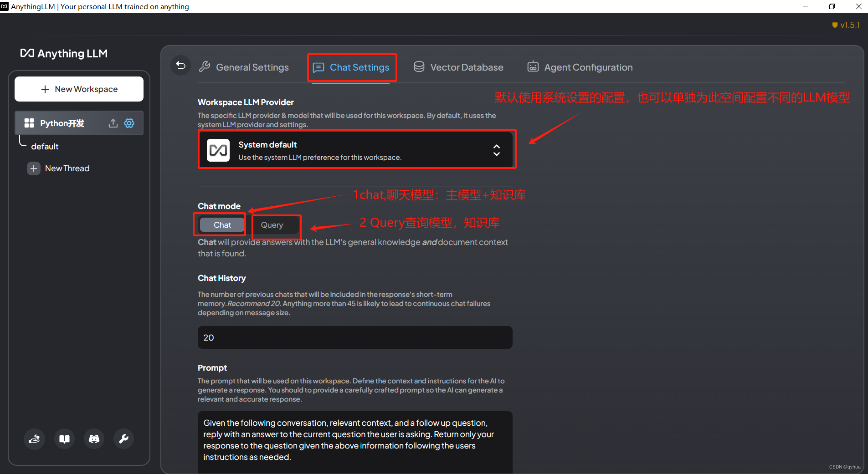Open settings wrench icon in sidebar footer
Image resolution: width=868 pixels, height=474 pixels.
pyautogui.click(x=124, y=439)
